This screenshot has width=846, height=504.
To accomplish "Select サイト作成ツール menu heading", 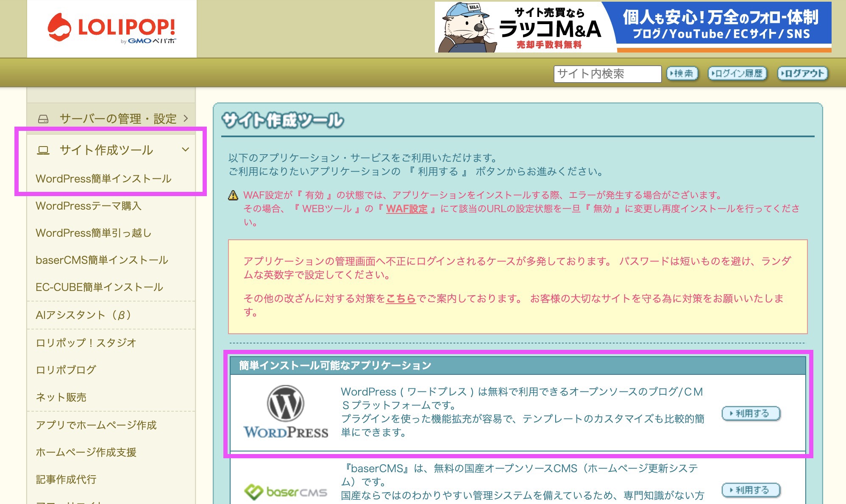I will click(111, 150).
